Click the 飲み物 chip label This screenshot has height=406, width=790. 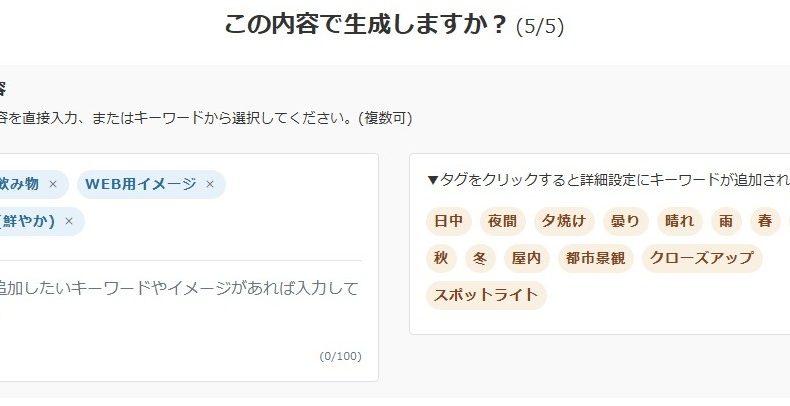click(x=19, y=184)
